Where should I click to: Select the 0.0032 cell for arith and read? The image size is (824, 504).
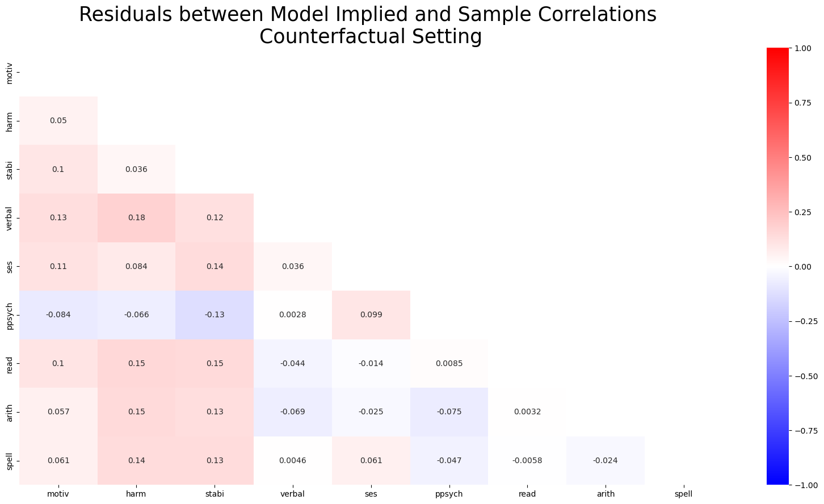pos(527,412)
